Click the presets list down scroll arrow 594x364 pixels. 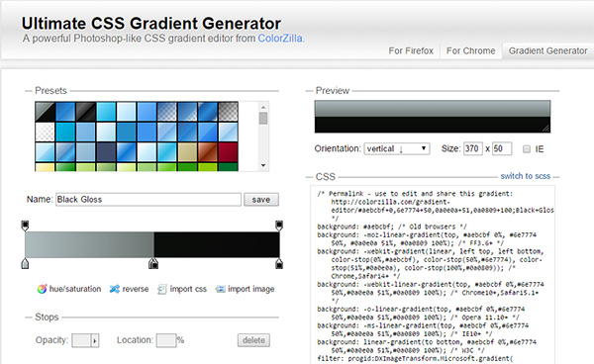click(x=263, y=166)
